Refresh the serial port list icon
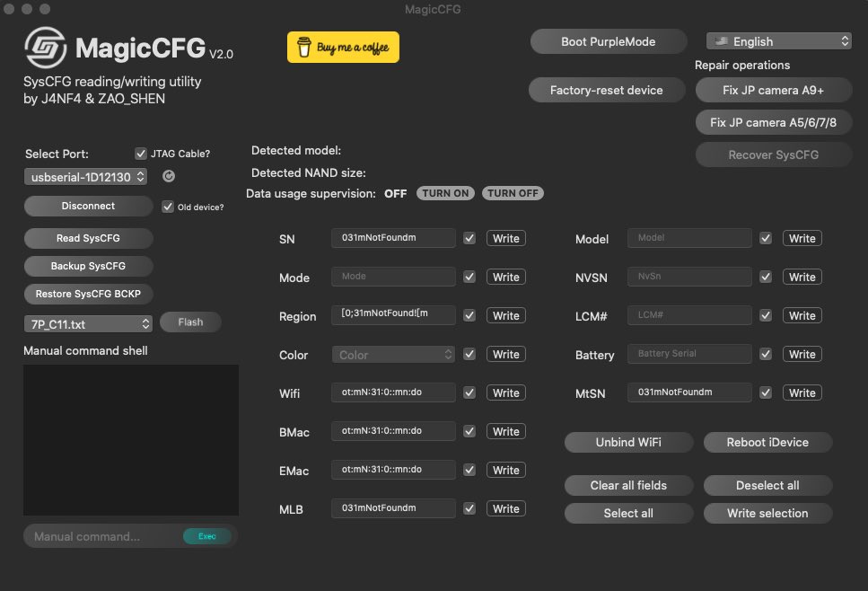This screenshot has width=868, height=591. [x=169, y=176]
